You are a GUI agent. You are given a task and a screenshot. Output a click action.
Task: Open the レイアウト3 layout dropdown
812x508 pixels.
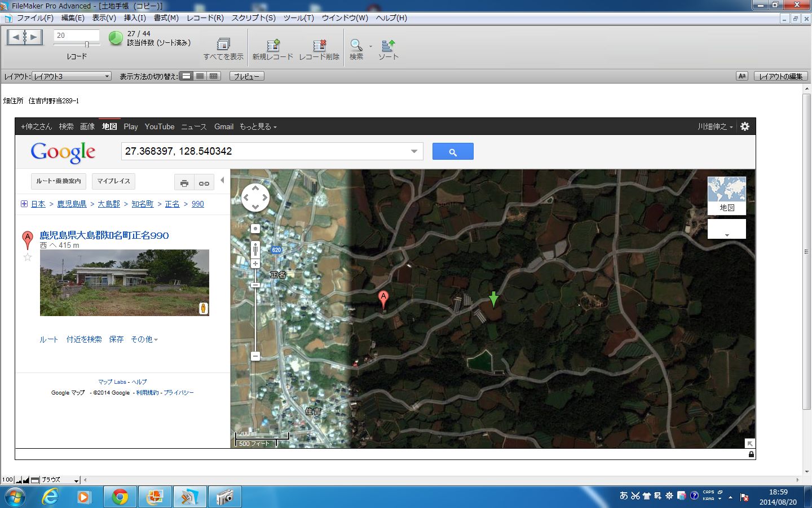click(x=72, y=76)
